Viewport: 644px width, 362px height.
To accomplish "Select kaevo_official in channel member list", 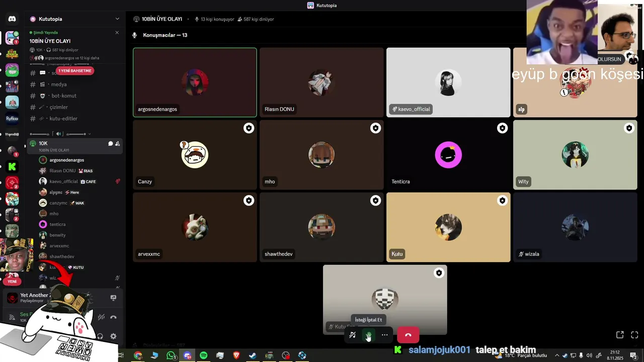I will [x=79, y=182].
